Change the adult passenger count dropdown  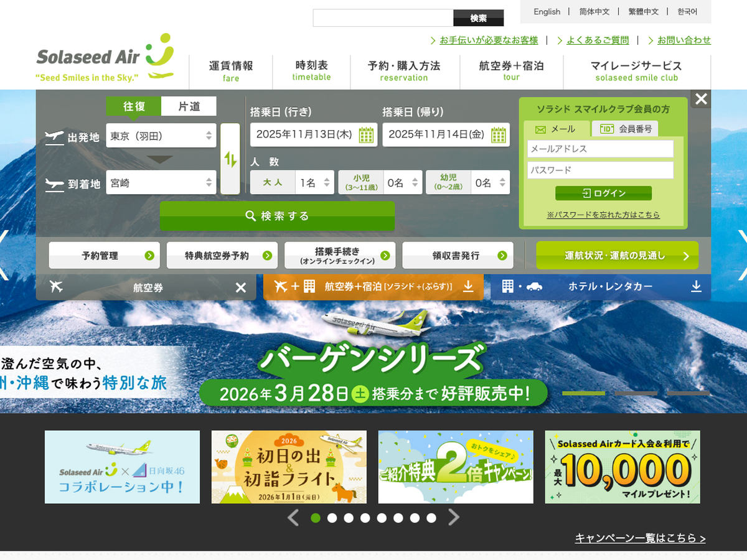point(316,183)
